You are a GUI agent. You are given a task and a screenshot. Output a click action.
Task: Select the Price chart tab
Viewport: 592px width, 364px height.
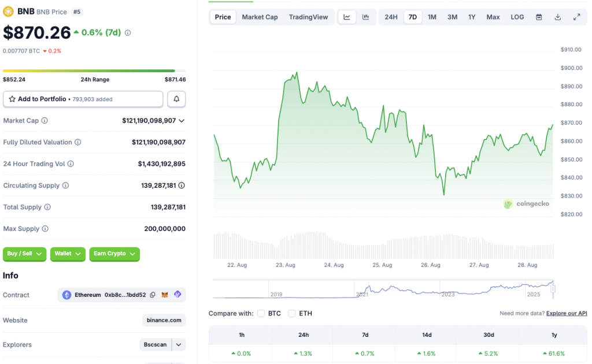(223, 17)
